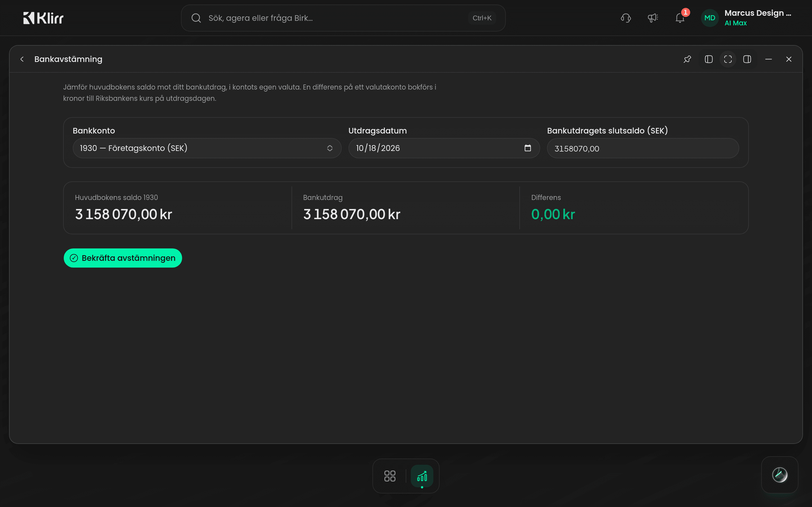Image resolution: width=812 pixels, height=507 pixels.
Task: Open the Utdragsdatum calendar picker
Action: (x=528, y=148)
